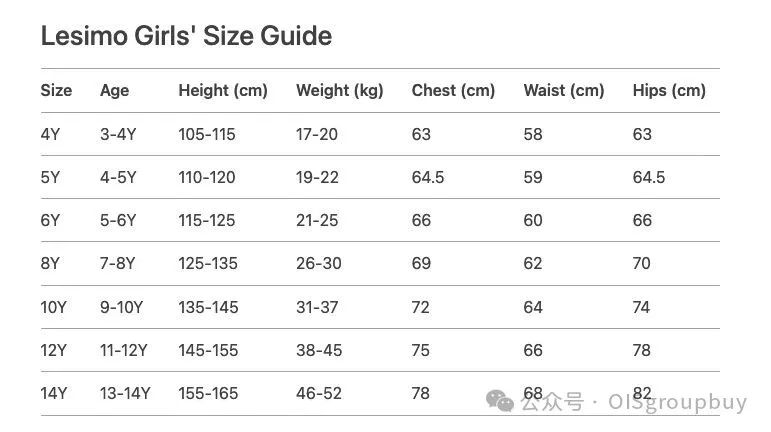Click weight value 26-30 in 8Y row
Image resolution: width=771 pixels, height=432 pixels.
(319, 263)
